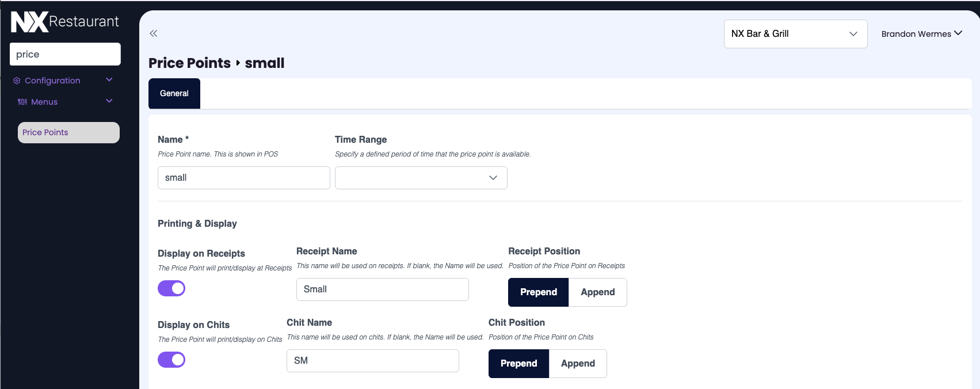Click the Price Points breadcrumb link
The width and height of the screenshot is (980, 389).
pos(189,63)
